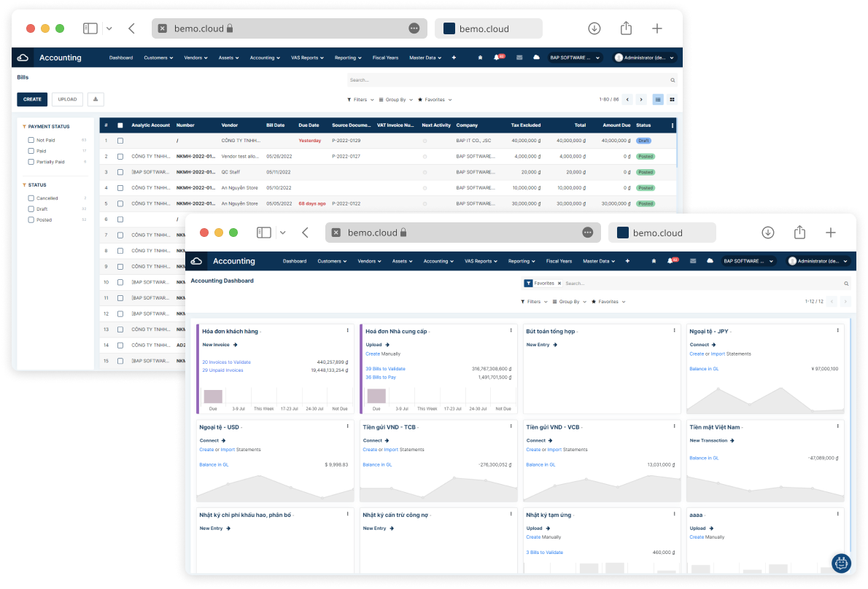
Task: Open Fiscal Years menu in front window
Action: pyautogui.click(x=559, y=261)
